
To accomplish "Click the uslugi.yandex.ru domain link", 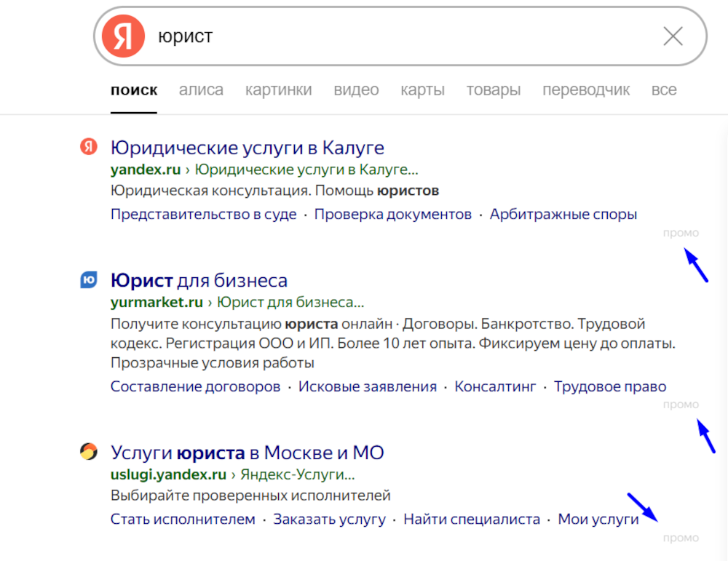I will point(168,474).
